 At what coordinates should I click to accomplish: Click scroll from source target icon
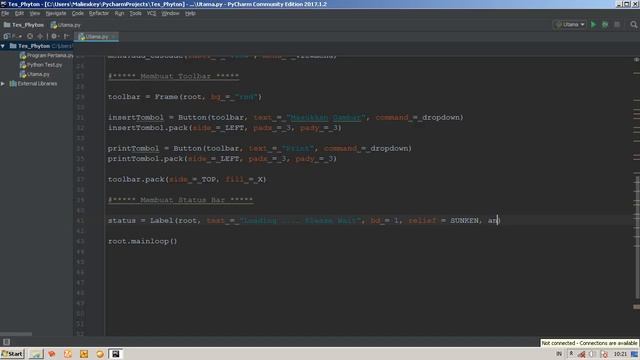[x=30, y=36]
